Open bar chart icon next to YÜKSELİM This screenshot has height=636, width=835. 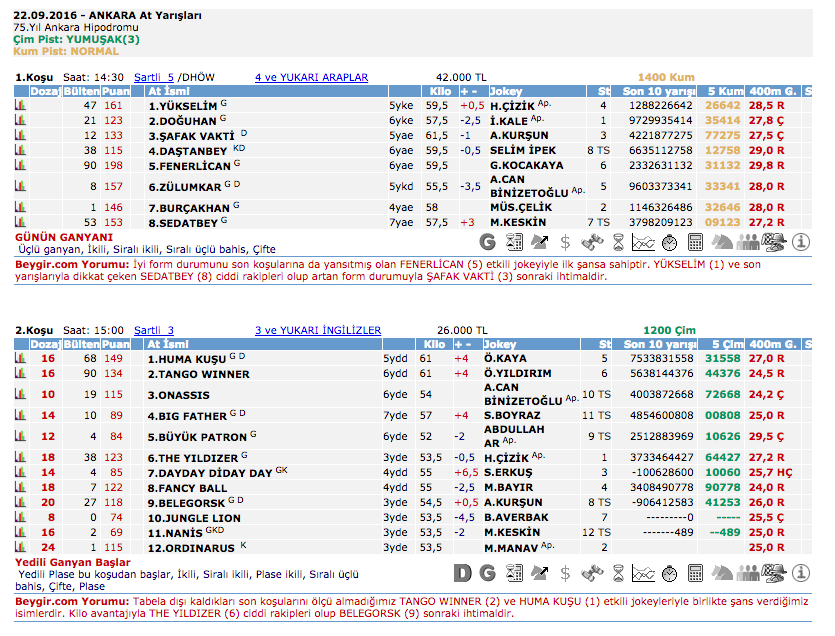tap(19, 105)
